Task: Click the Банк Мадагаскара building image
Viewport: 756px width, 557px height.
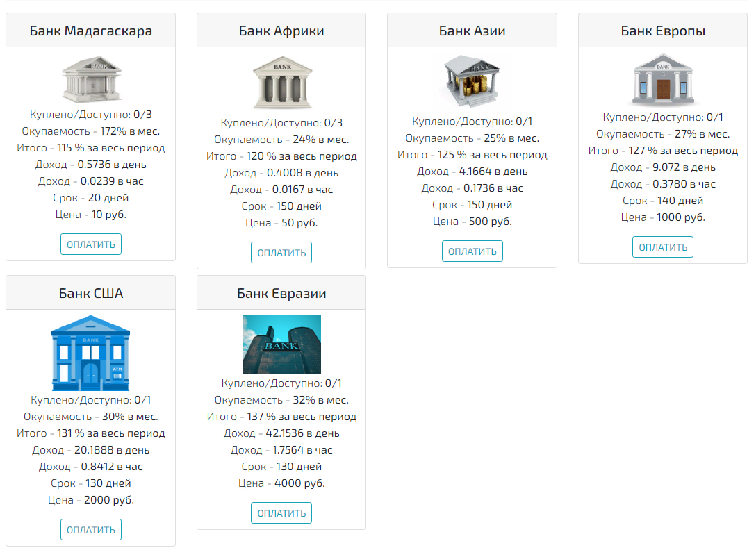Action: pos(90,79)
